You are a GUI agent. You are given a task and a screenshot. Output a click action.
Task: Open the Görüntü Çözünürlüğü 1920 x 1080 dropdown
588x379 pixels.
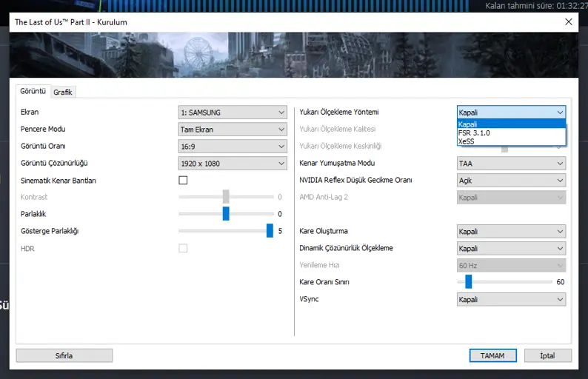tap(233, 164)
